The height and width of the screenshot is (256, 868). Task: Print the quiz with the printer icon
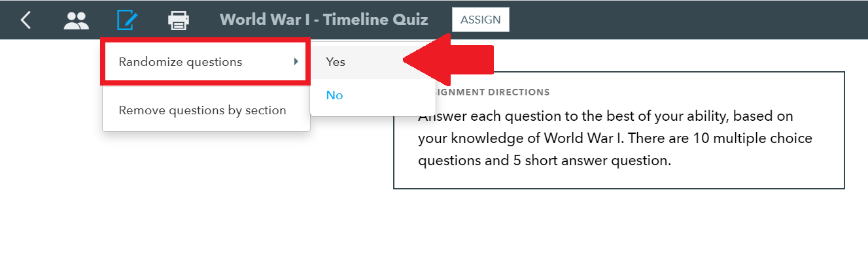[x=179, y=20]
